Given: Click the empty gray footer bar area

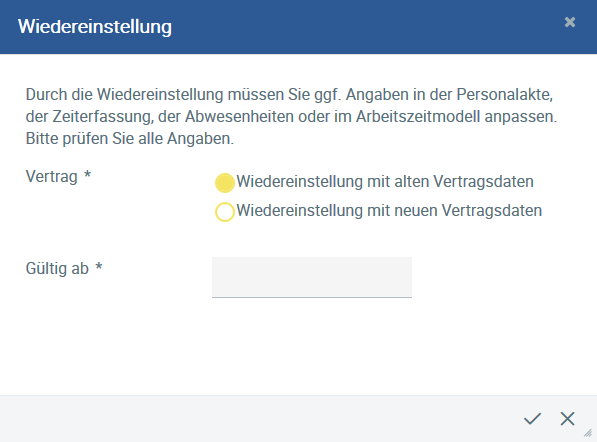Looking at the screenshot, I should point(259,418).
